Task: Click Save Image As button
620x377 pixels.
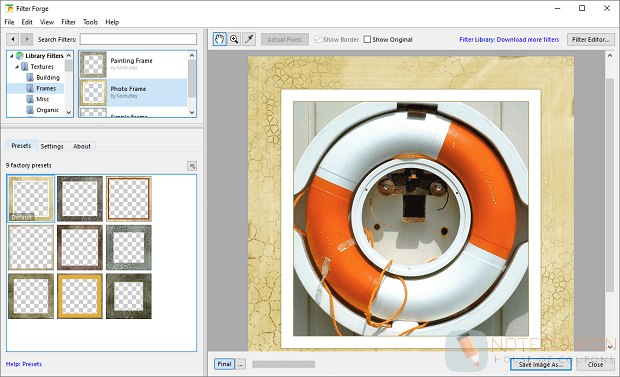Action: pyautogui.click(x=541, y=364)
